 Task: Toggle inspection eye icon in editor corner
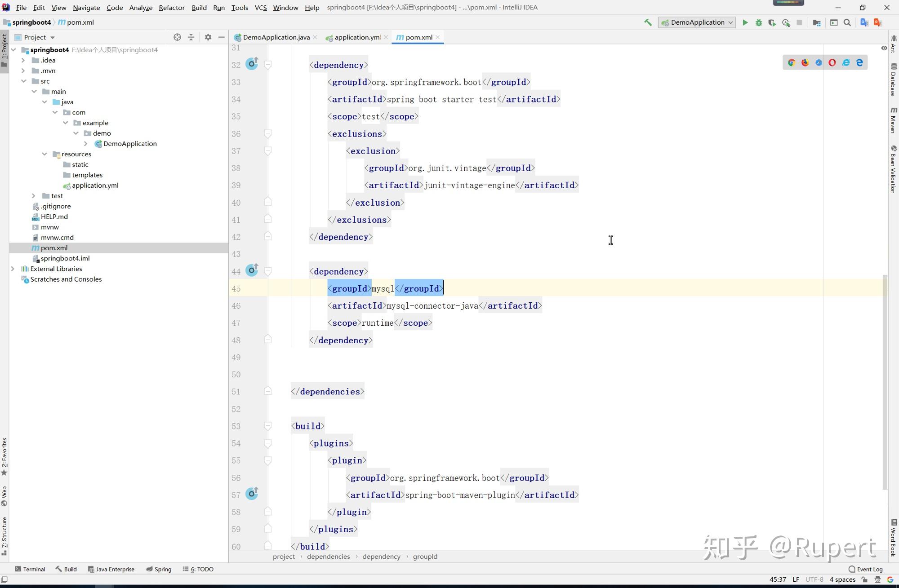point(884,48)
